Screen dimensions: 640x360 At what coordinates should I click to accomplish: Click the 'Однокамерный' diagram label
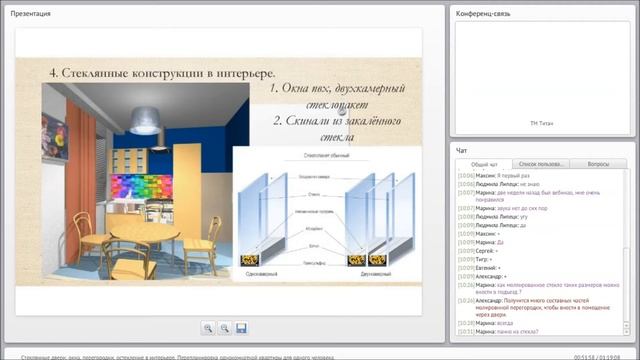pos(262,274)
